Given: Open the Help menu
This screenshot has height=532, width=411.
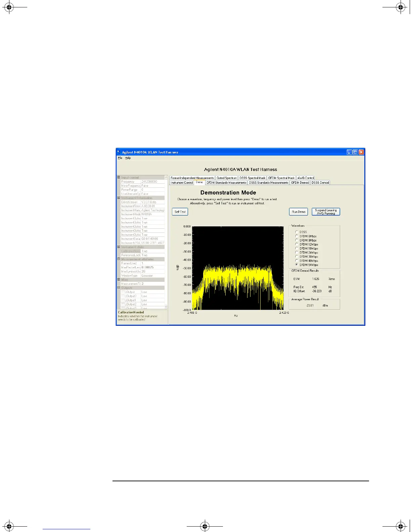Looking at the screenshot, I should (128, 158).
